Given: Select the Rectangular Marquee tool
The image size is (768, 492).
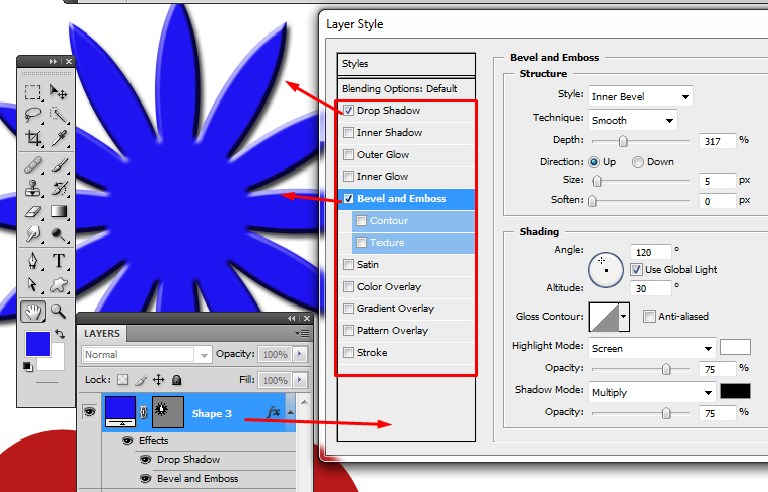Looking at the screenshot, I should pos(33,92).
